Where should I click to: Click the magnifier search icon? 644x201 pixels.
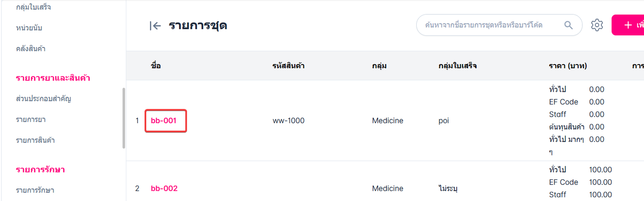point(569,25)
